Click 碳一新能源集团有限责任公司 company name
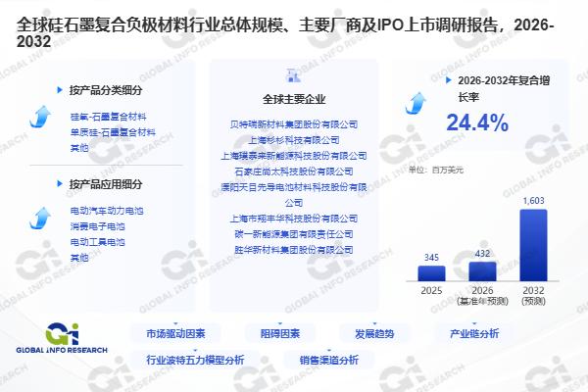 point(294,234)
